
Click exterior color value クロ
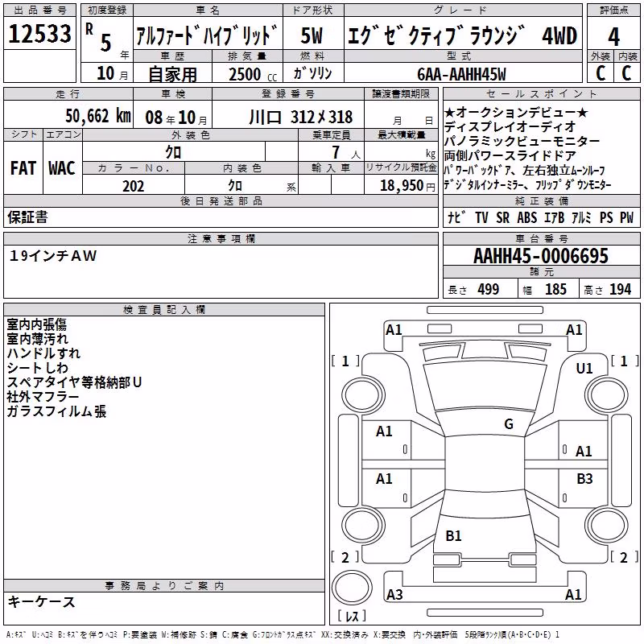tap(173, 152)
